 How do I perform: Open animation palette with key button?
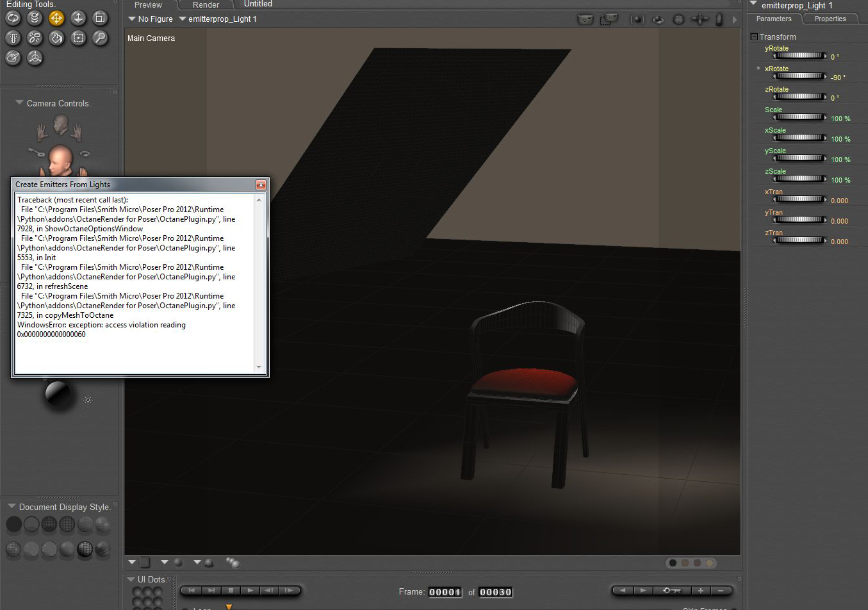tap(672, 590)
